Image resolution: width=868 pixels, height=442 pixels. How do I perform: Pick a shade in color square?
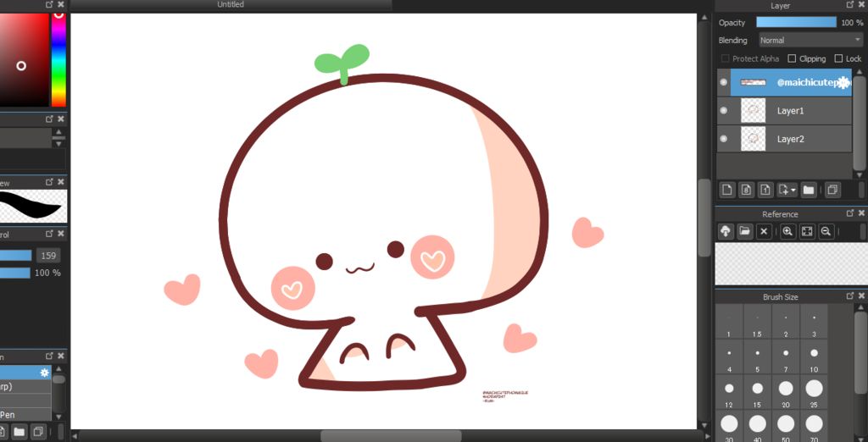click(x=25, y=59)
